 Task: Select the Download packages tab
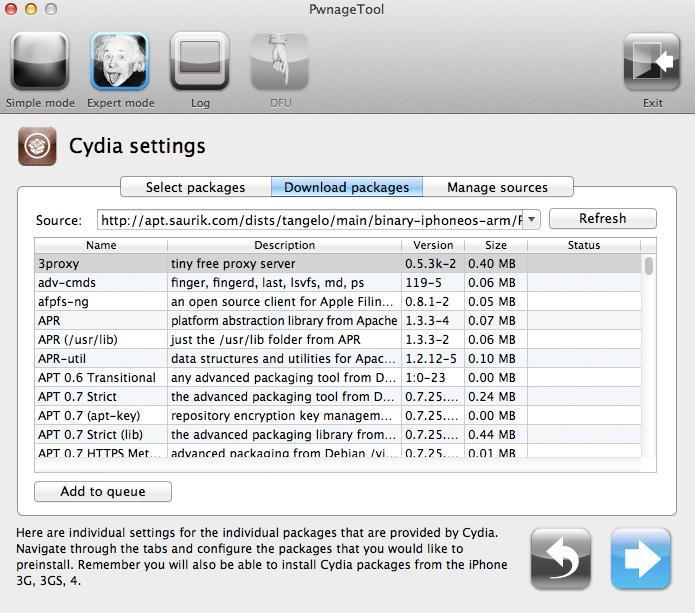(x=346, y=187)
